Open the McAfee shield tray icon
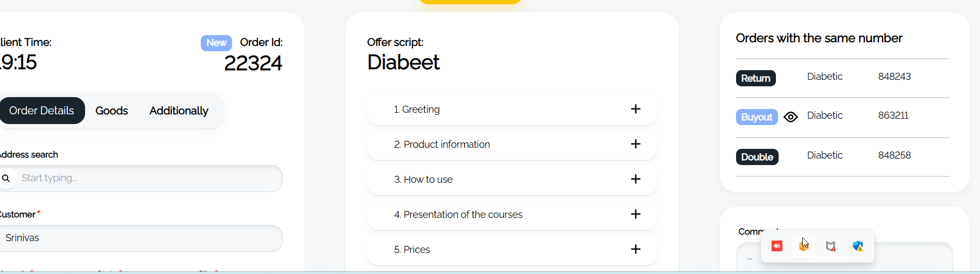This screenshot has width=980, height=274. (x=831, y=246)
